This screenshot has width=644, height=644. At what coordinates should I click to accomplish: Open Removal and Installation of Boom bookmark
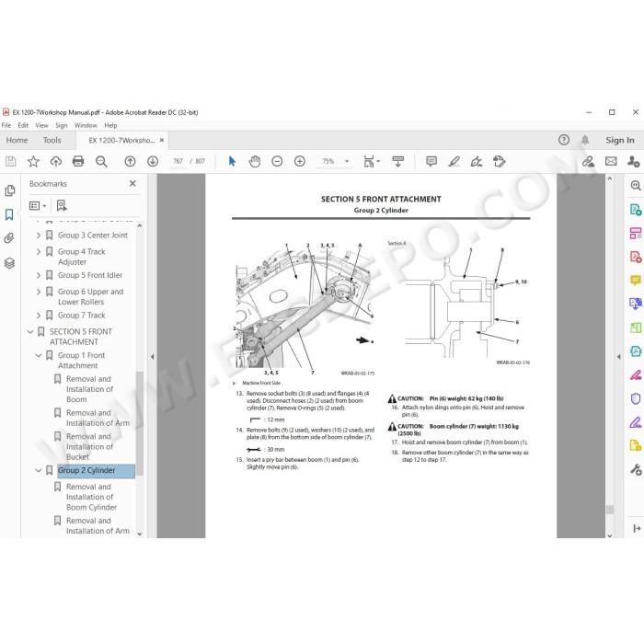pyautogui.click(x=89, y=389)
